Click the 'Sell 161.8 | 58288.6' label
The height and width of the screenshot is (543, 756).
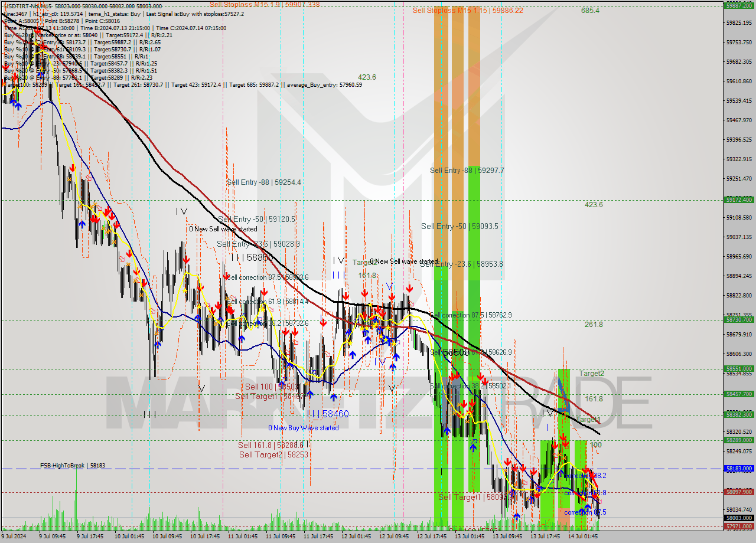pyautogui.click(x=271, y=446)
